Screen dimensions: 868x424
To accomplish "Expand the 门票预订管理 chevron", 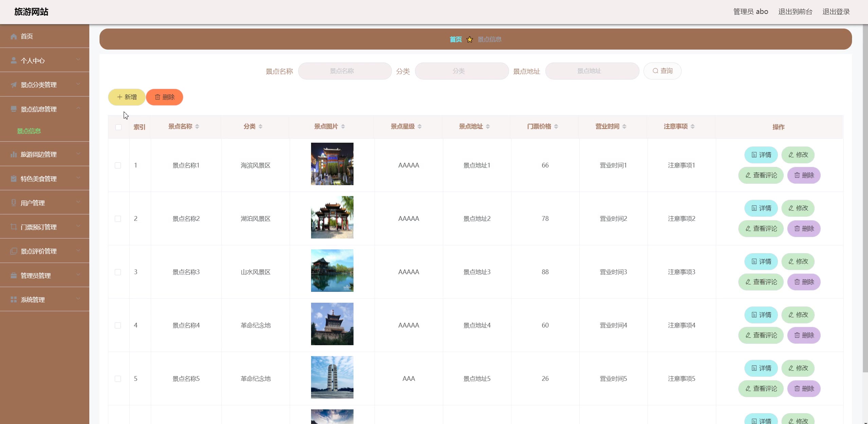I will (x=78, y=226).
